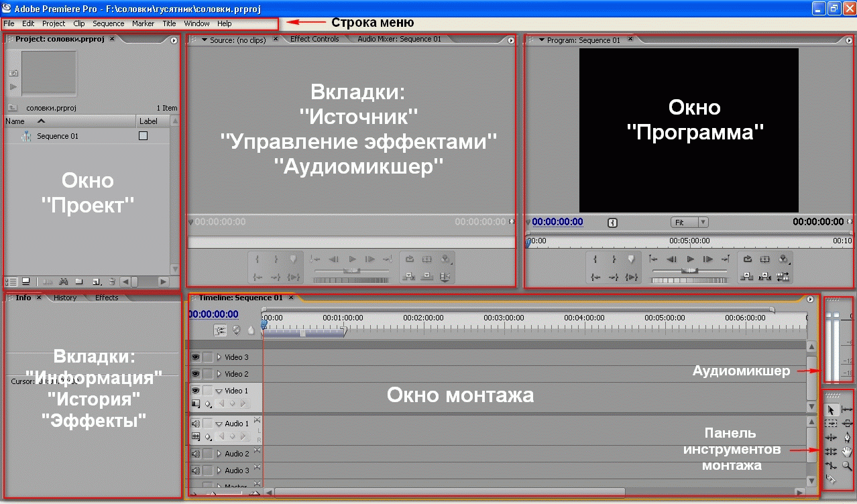Screen dimensions: 857x504
Task: Click Play in the Program monitor
Action: pyautogui.click(x=690, y=259)
